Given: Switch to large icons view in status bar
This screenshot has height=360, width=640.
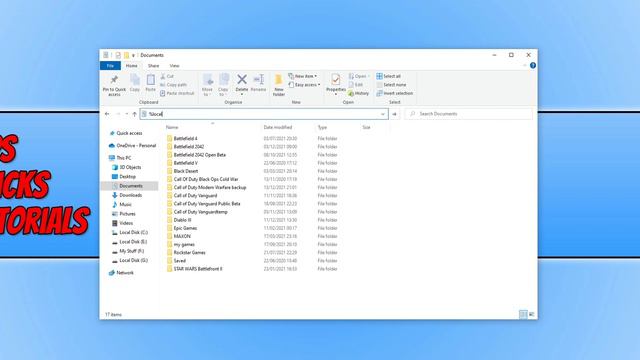Looking at the screenshot, I should 531,314.
